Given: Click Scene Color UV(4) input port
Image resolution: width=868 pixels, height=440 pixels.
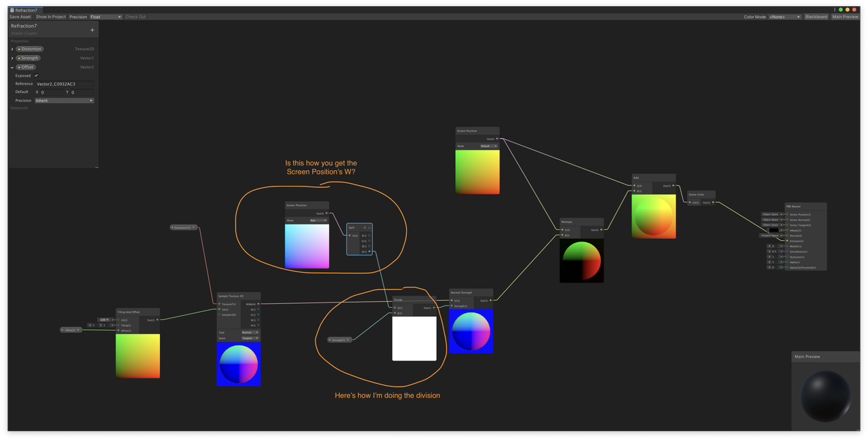Looking at the screenshot, I should 690,202.
